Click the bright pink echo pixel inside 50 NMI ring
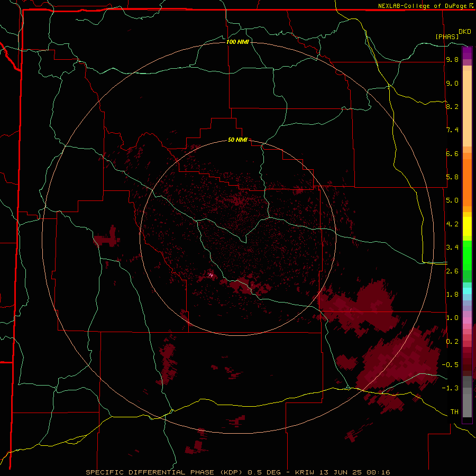Viewport: 476px width, 476px height. pos(210,276)
